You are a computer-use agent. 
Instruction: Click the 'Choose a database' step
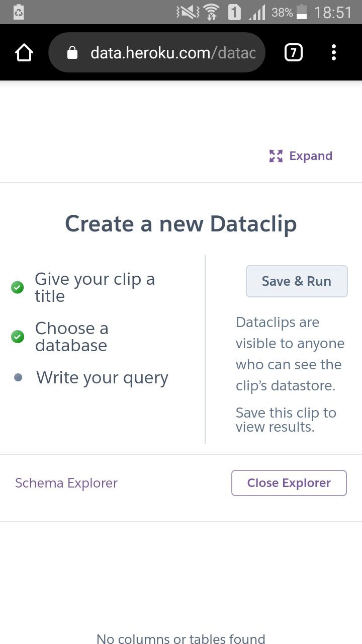point(71,337)
